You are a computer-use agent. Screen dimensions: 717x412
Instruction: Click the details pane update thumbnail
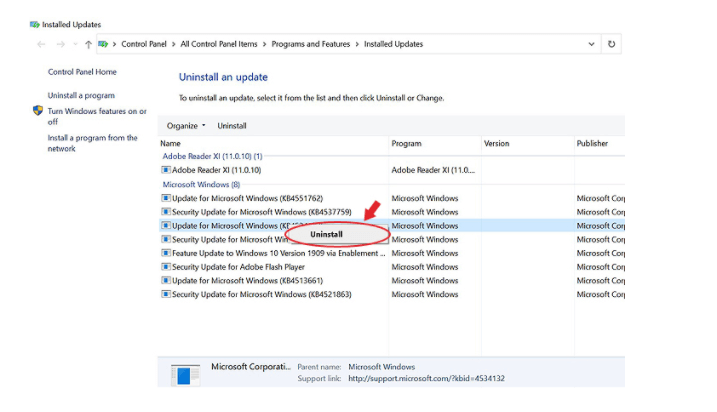[x=185, y=375]
